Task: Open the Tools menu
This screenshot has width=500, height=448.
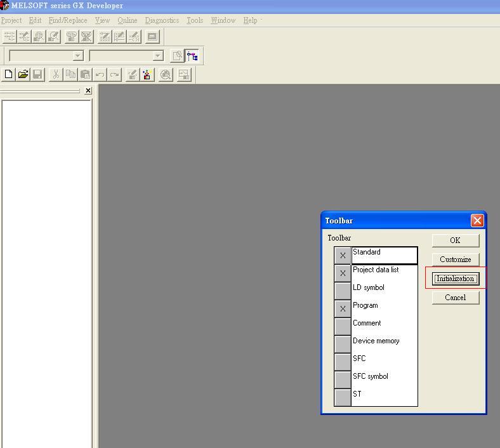Action: (195, 20)
